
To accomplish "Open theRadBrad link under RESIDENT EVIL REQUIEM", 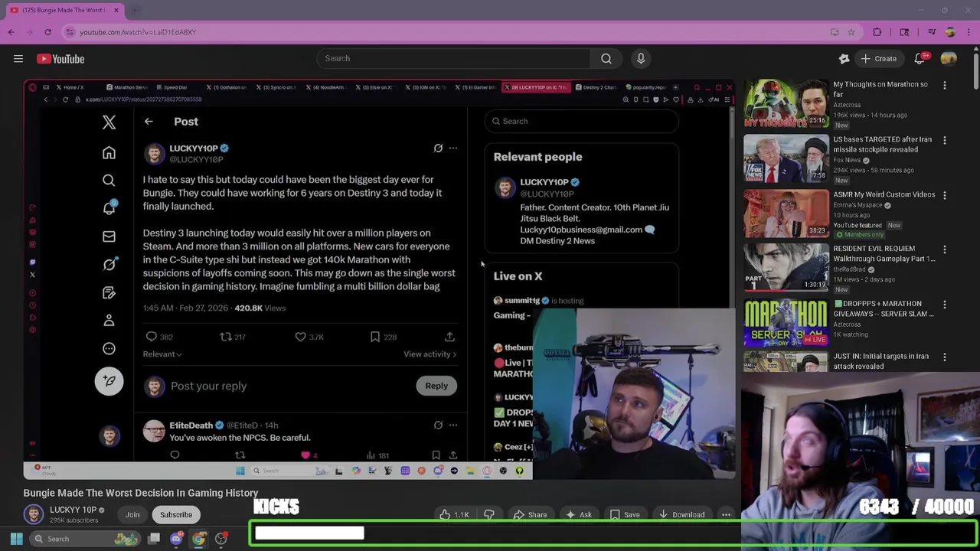I will click(x=849, y=269).
